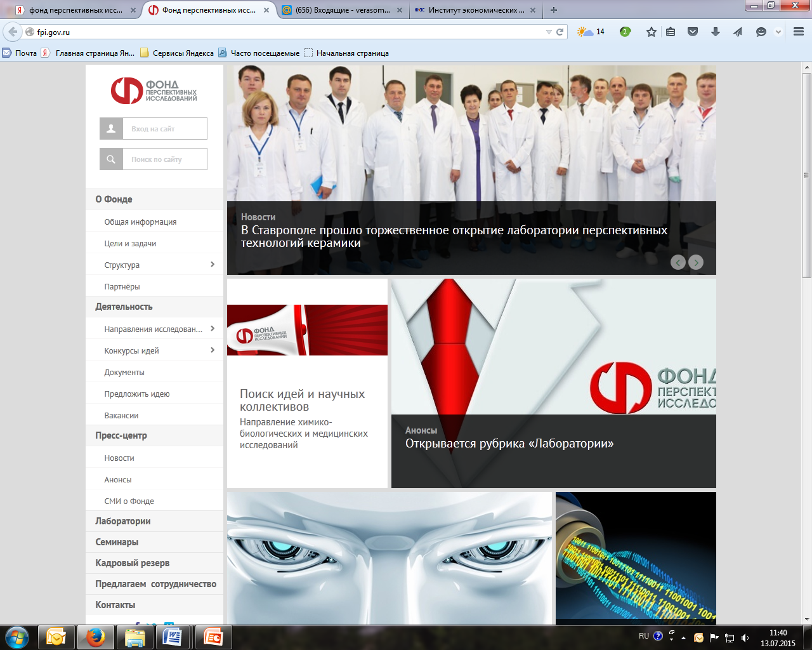812x650 pixels.
Task: Expand toolbar overflow chevron
Action: click(x=778, y=32)
